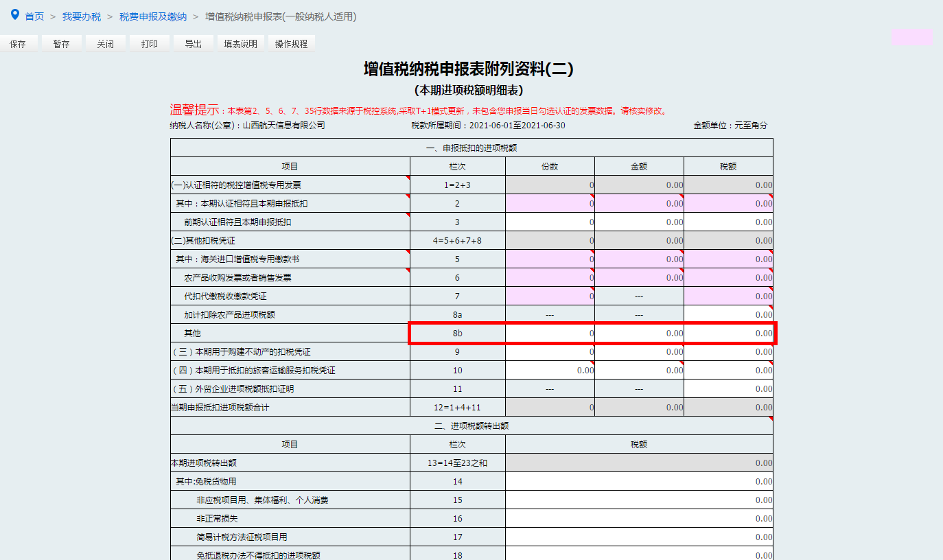Go to 首页 breadcrumb link
The image size is (943, 560).
point(34,16)
